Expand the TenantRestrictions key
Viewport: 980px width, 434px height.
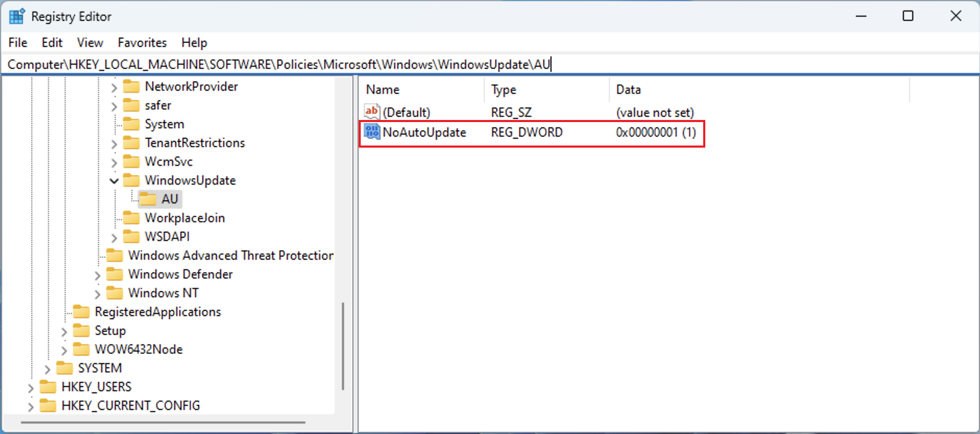(114, 143)
